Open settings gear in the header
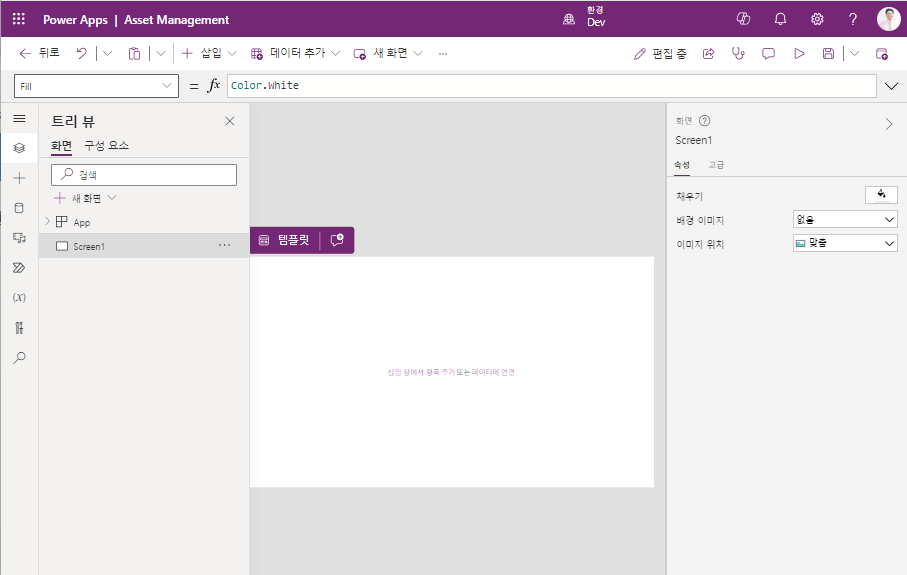907x575 pixels. click(817, 19)
